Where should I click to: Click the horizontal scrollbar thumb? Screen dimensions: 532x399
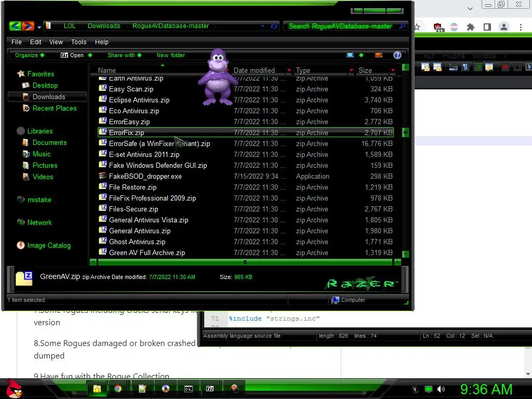click(x=245, y=262)
